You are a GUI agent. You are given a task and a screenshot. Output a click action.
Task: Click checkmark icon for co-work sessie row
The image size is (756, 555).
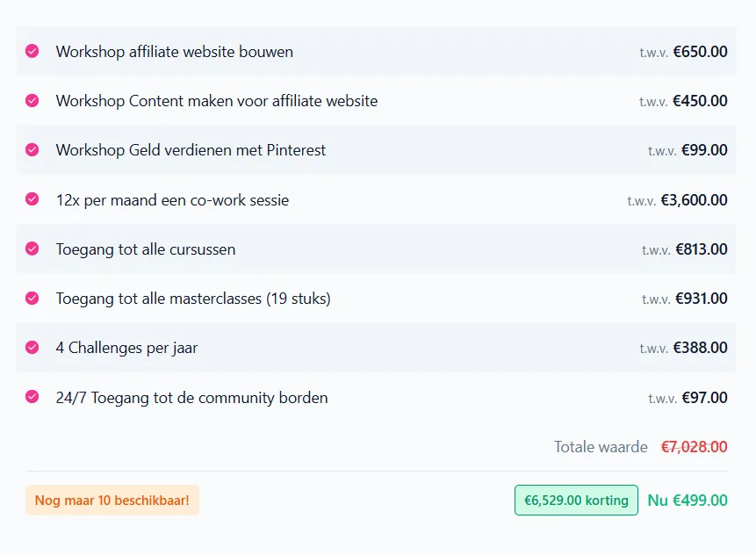click(32, 199)
